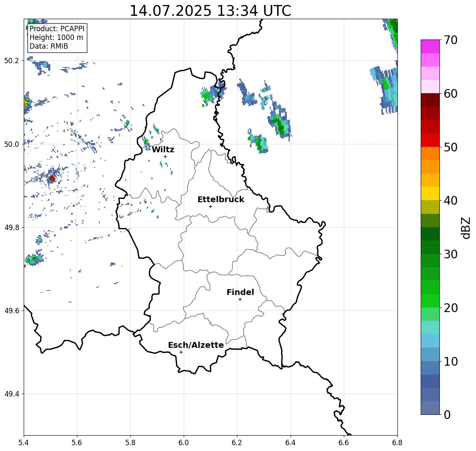This screenshot has width=476, height=451.
Task: Click the Wiltz station label
Action: (x=163, y=149)
